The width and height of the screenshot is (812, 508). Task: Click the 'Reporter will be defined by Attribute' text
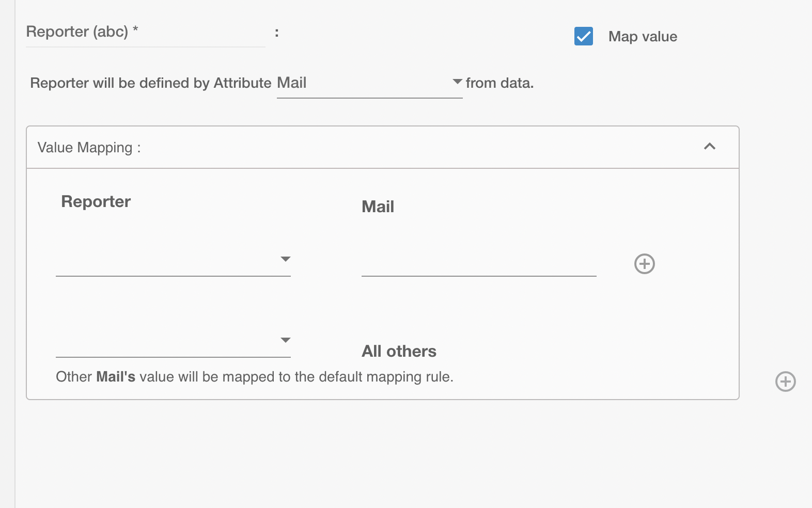[151, 83]
